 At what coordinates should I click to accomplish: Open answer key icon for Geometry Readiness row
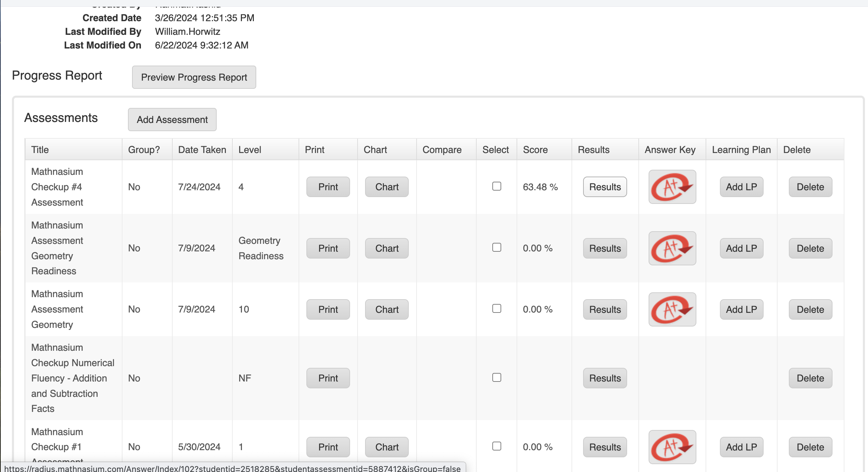(672, 248)
